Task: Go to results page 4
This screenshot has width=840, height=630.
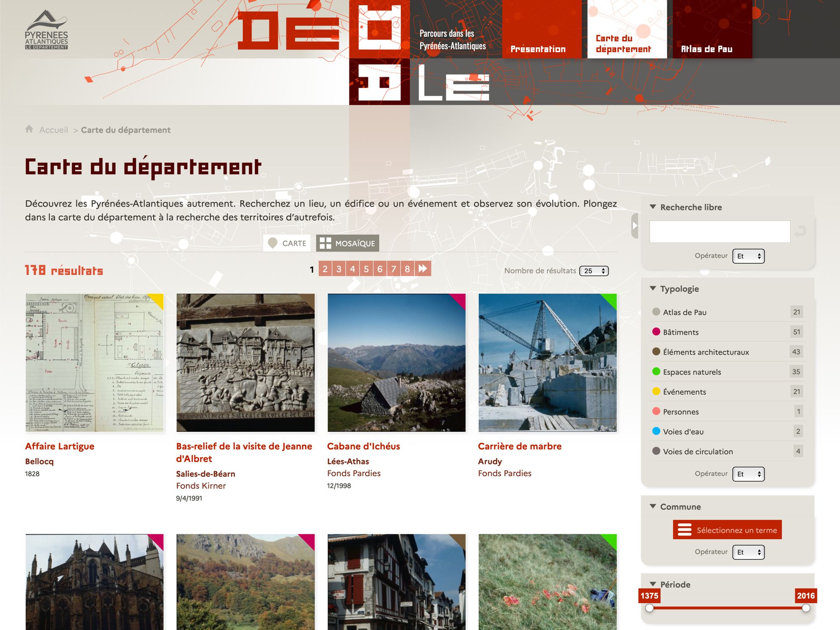Action: pyautogui.click(x=352, y=269)
